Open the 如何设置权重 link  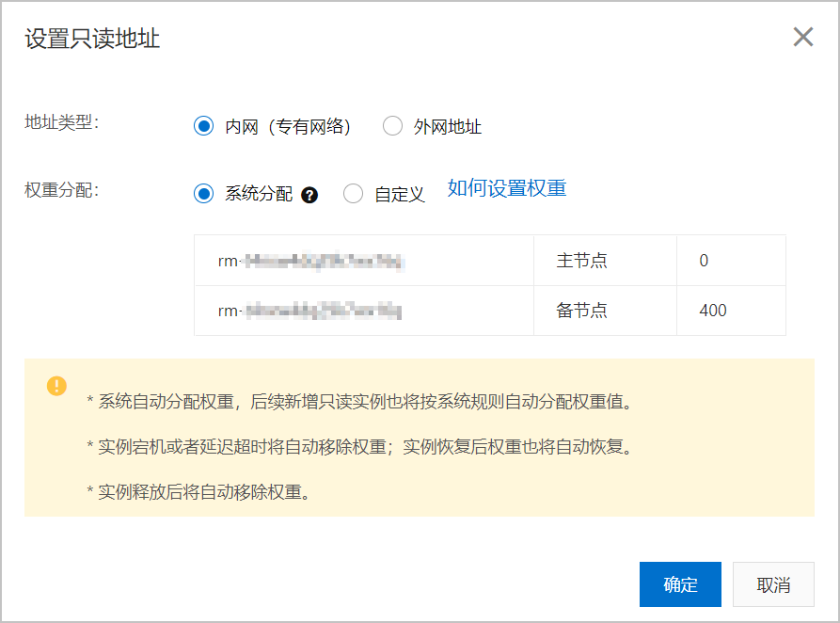point(507,188)
